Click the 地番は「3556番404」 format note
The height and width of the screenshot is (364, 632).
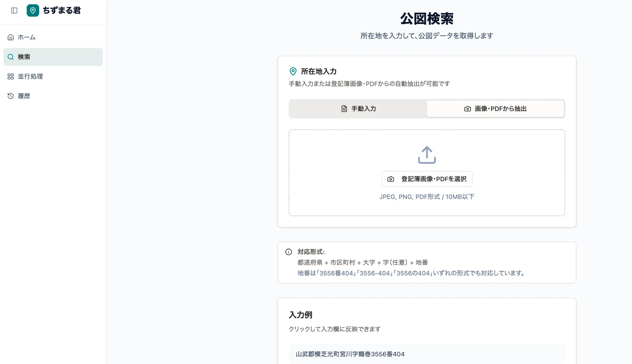coord(411,273)
